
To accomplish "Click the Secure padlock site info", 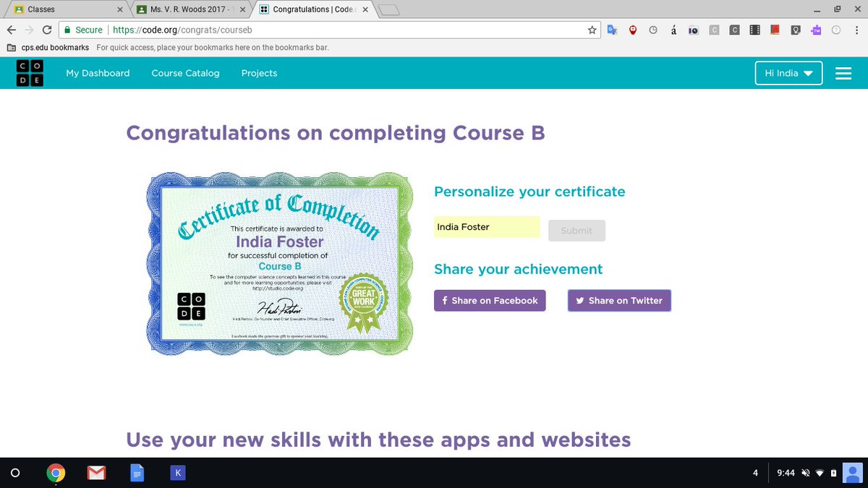I will tap(82, 30).
